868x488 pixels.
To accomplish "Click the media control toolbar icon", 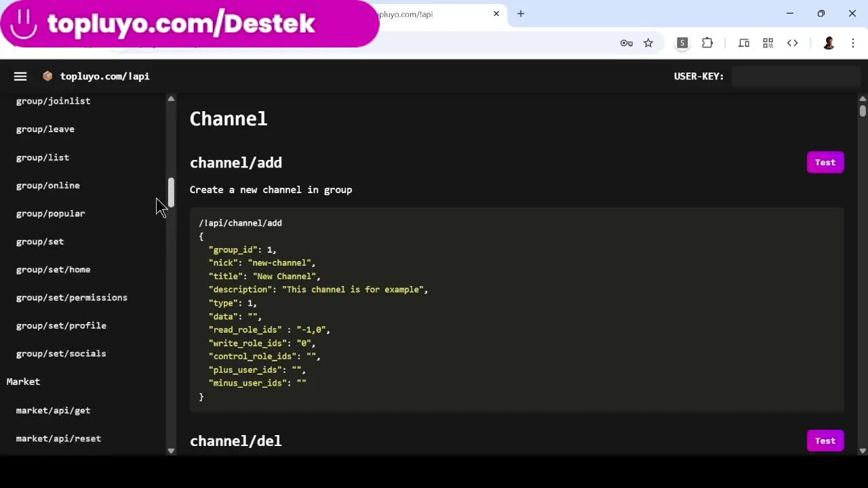I will click(744, 43).
